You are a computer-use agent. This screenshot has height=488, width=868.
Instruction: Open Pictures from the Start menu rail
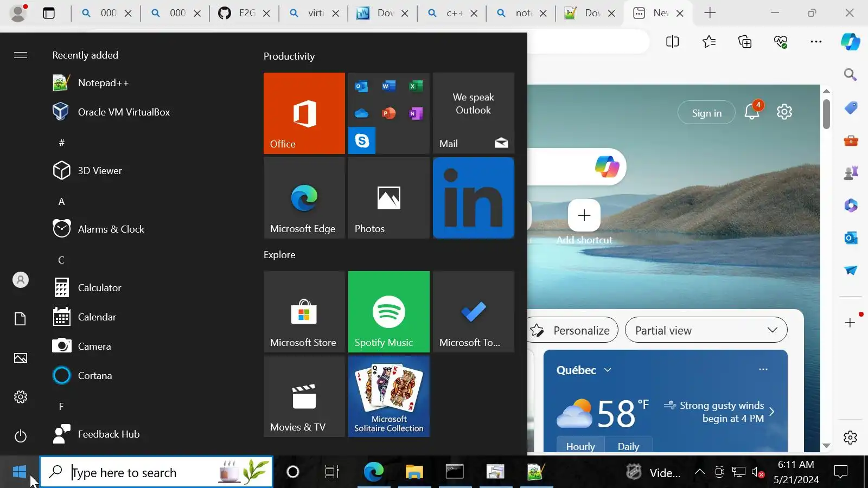tap(21, 358)
